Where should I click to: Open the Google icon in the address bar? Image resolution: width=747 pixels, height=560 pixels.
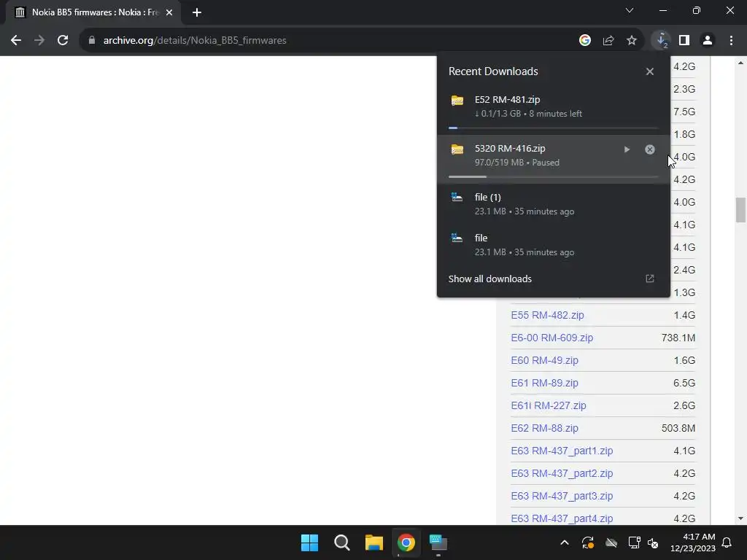pos(584,41)
